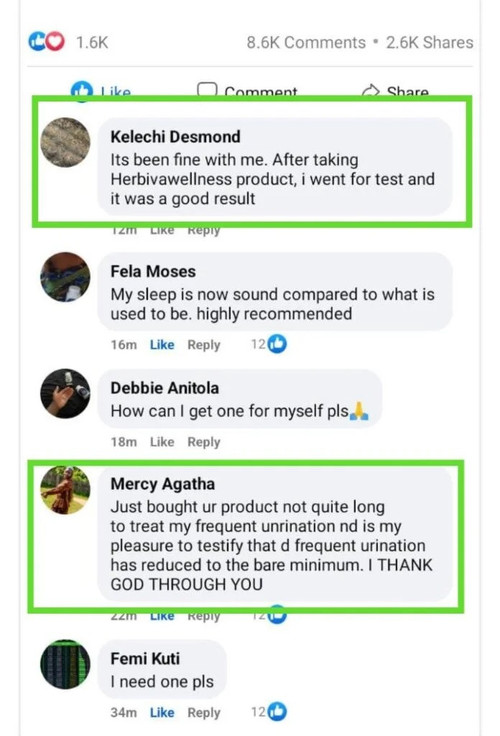Screen dimensions: 500x736
Task: Like Debbie Anitola's comment
Action: pyautogui.click(x=162, y=442)
